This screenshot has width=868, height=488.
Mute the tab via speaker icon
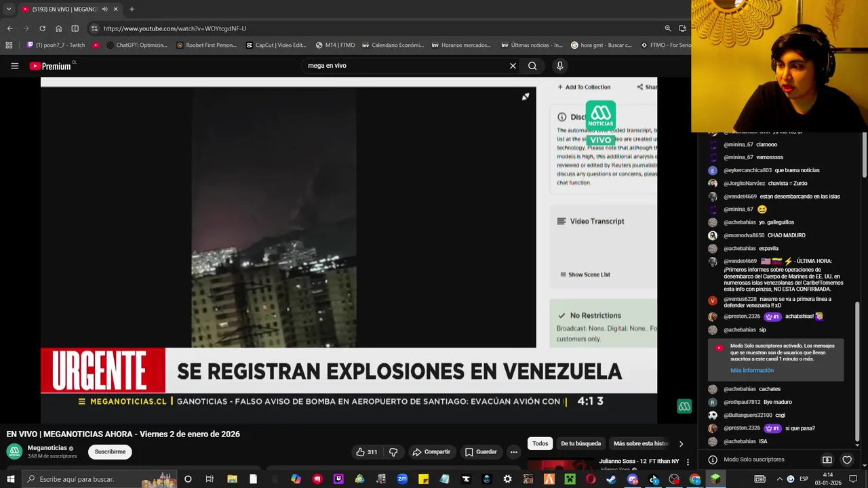tap(104, 9)
